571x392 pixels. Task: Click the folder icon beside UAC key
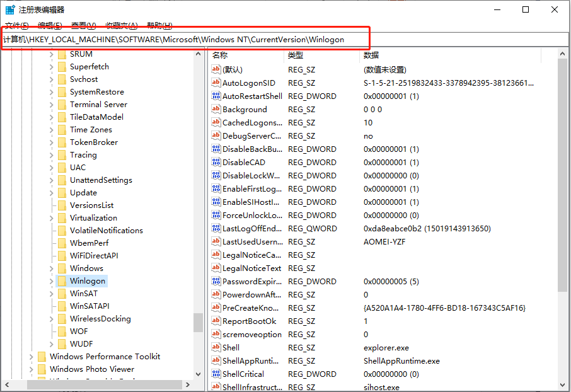[63, 167]
